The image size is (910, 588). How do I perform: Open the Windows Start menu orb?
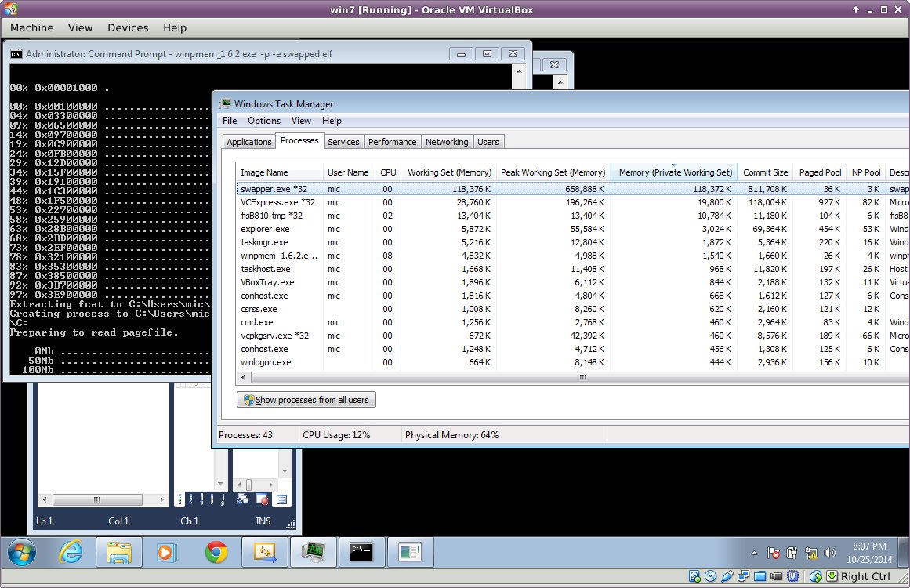(21, 552)
